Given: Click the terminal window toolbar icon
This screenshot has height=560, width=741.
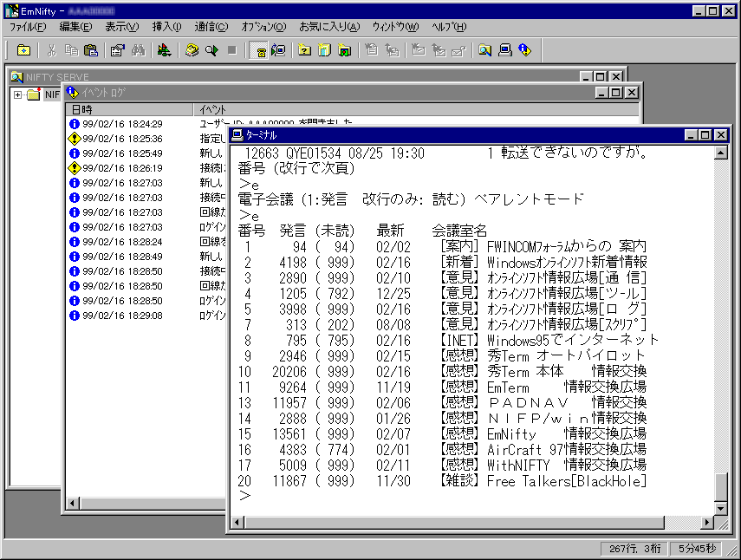Looking at the screenshot, I should (504, 50).
